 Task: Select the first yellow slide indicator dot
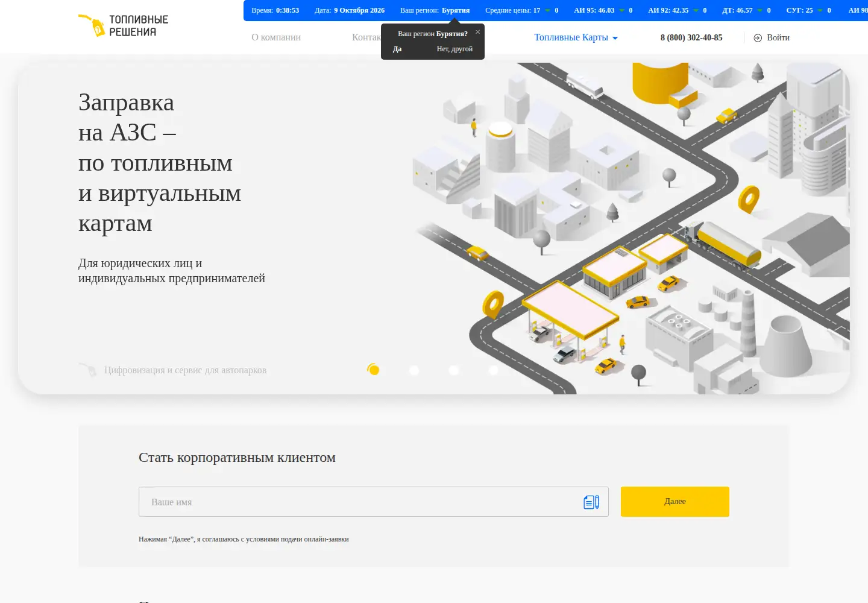(374, 370)
